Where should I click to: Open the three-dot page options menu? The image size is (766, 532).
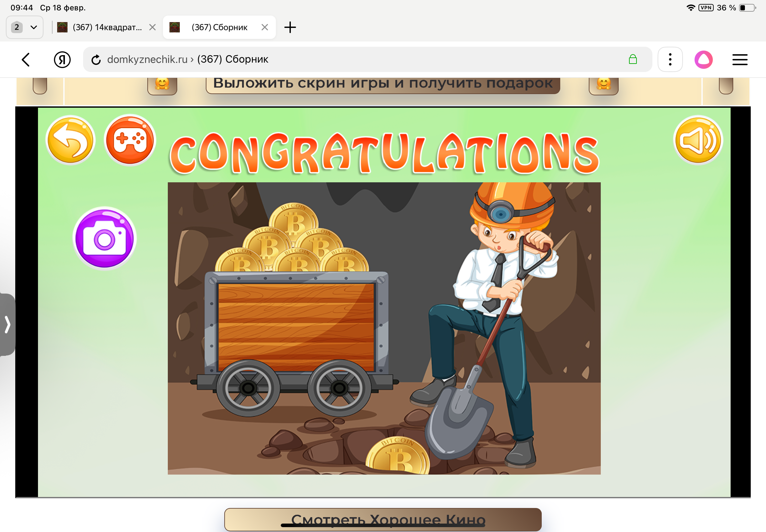point(670,60)
